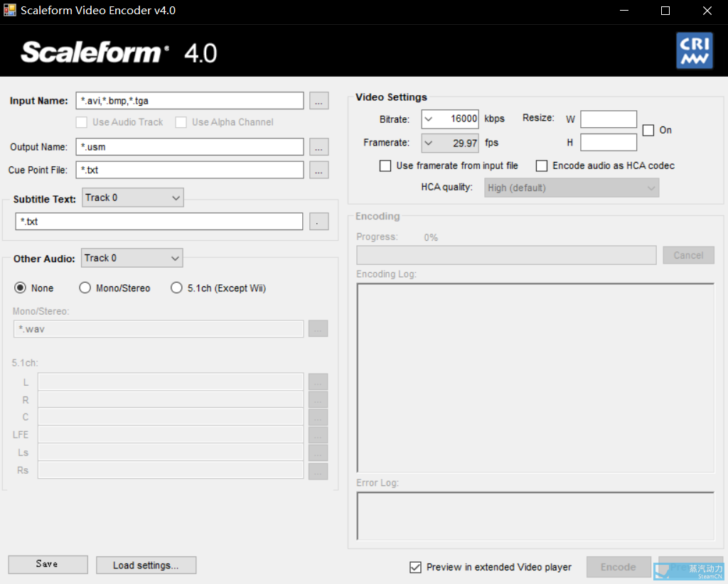Select the Mono/Stereo radio option
Image resolution: width=728 pixels, height=584 pixels.
click(x=85, y=288)
